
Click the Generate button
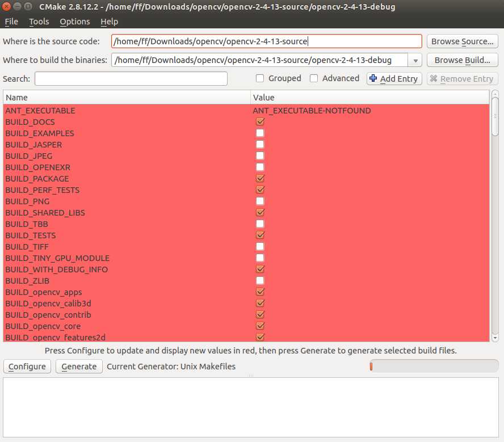coord(79,367)
